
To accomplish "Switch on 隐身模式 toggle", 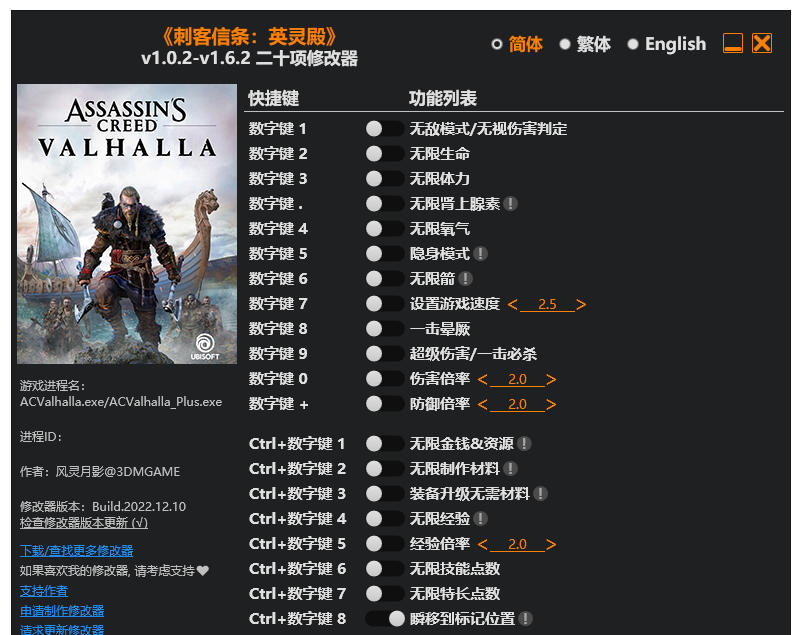I will (384, 253).
